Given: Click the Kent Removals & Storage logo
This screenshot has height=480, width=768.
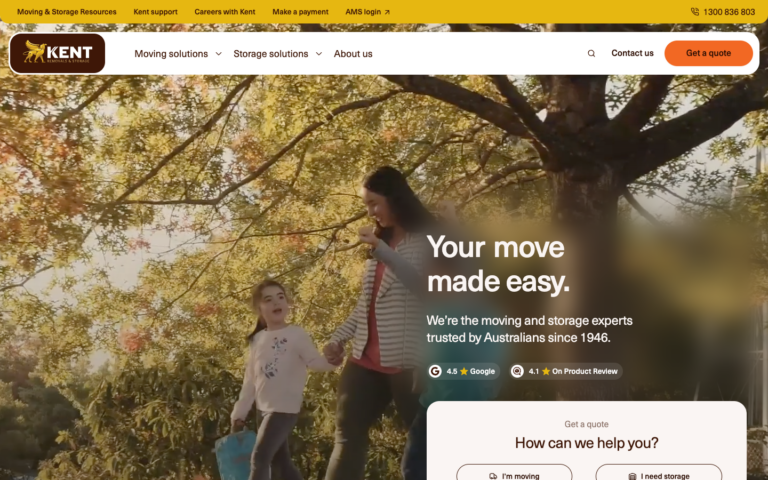Looking at the screenshot, I should pos(57,53).
